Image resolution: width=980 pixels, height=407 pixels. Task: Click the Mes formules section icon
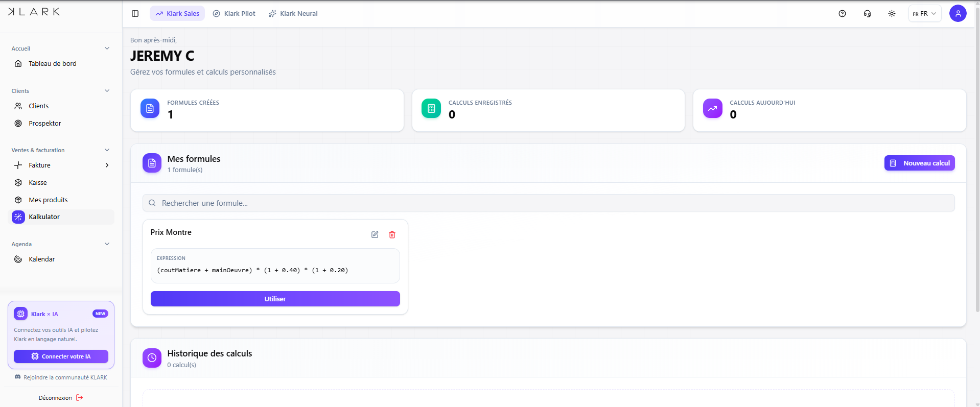point(152,163)
